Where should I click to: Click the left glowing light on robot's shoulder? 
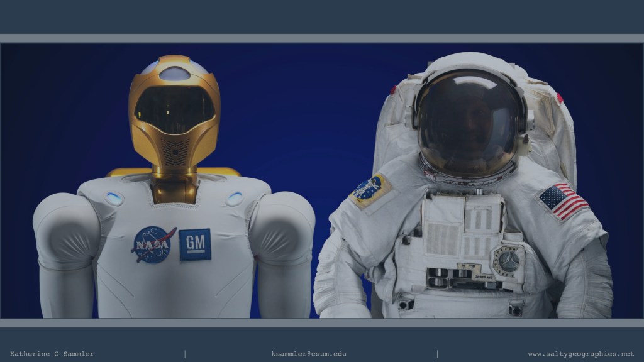(114, 199)
